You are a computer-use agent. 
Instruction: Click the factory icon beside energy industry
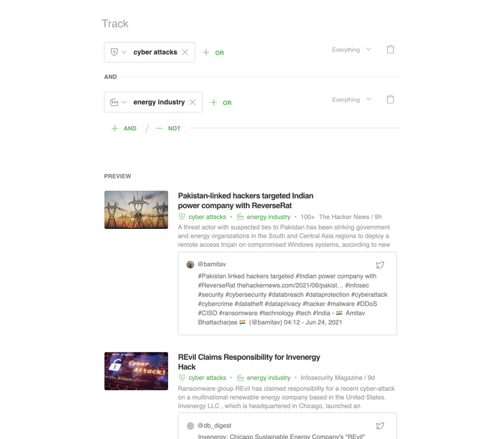tap(114, 102)
